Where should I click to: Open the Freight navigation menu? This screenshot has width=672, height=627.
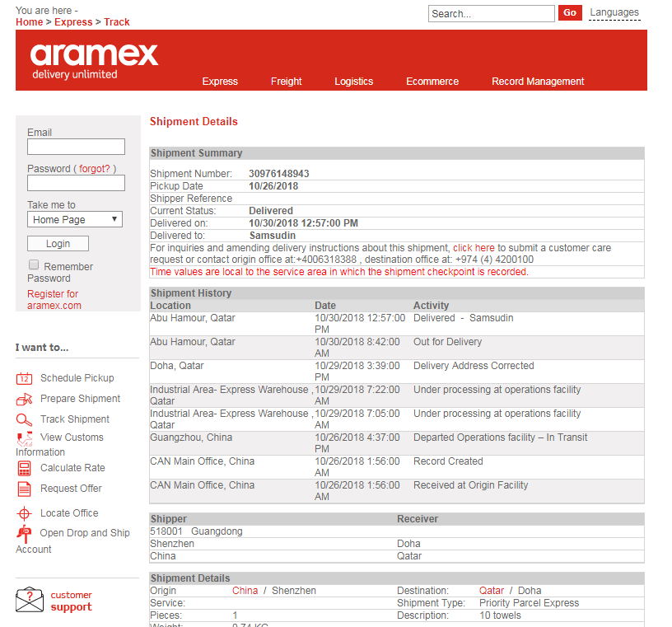[x=286, y=82]
